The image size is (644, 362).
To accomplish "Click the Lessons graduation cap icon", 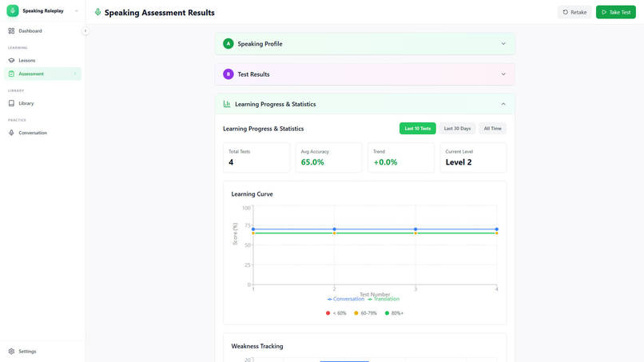I will (x=11, y=61).
